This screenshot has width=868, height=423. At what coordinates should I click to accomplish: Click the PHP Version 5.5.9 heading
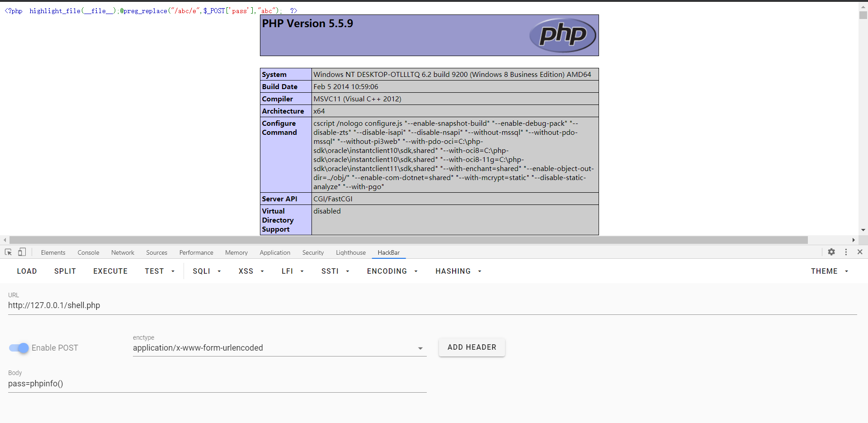point(307,24)
